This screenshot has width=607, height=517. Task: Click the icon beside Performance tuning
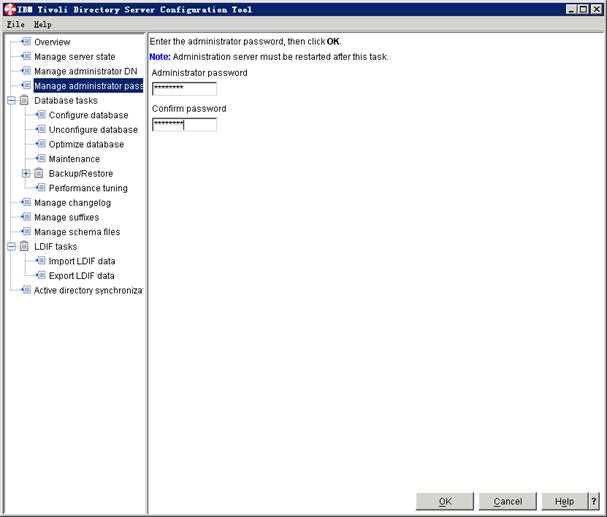[x=41, y=188]
